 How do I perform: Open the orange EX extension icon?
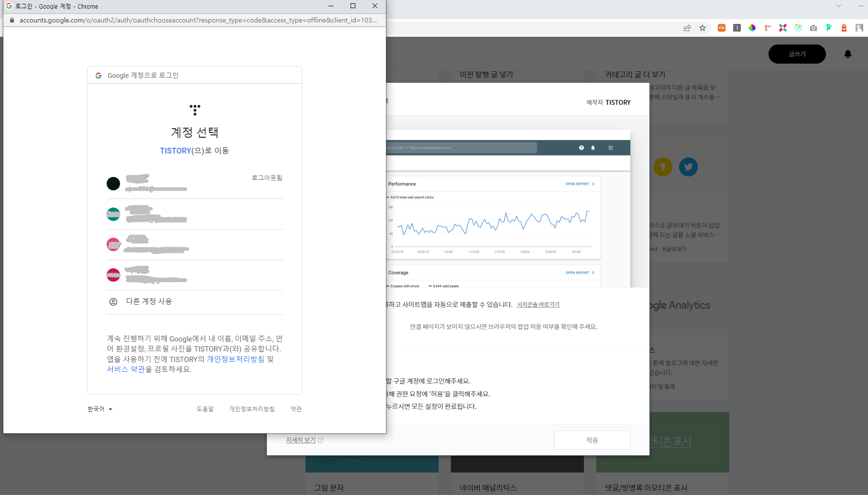(x=722, y=28)
